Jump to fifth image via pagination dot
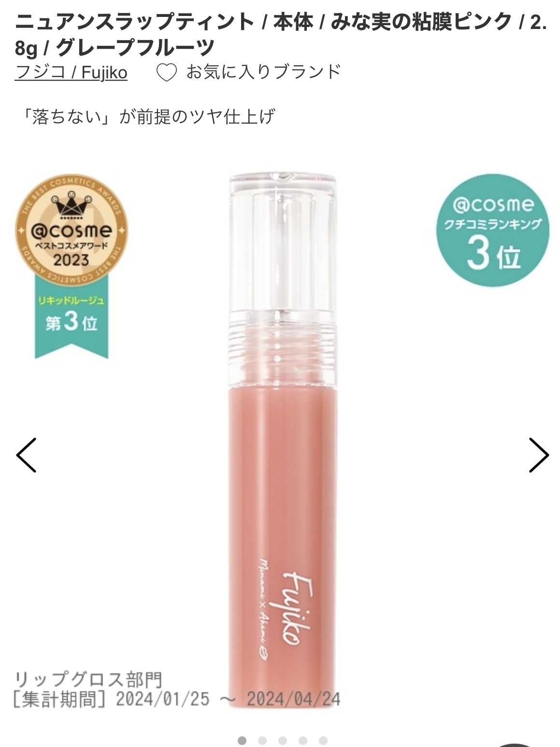Viewport: 560px width, 747px height. pyautogui.click(x=323, y=740)
